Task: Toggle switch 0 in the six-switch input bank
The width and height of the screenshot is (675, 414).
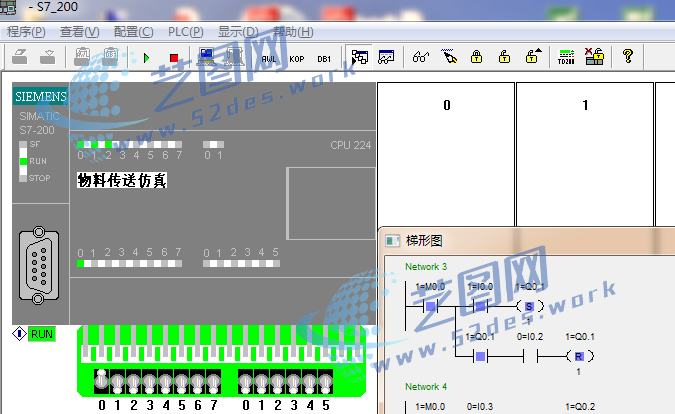Action: tap(245, 381)
